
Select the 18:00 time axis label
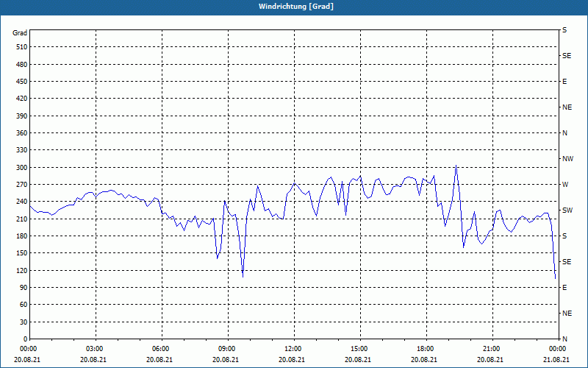click(x=426, y=349)
